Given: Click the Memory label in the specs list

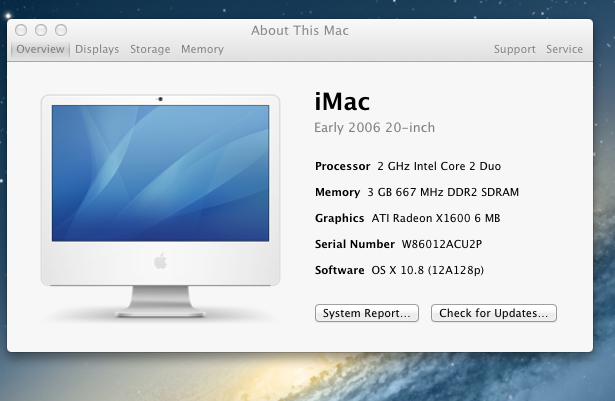Looking at the screenshot, I should 337,192.
